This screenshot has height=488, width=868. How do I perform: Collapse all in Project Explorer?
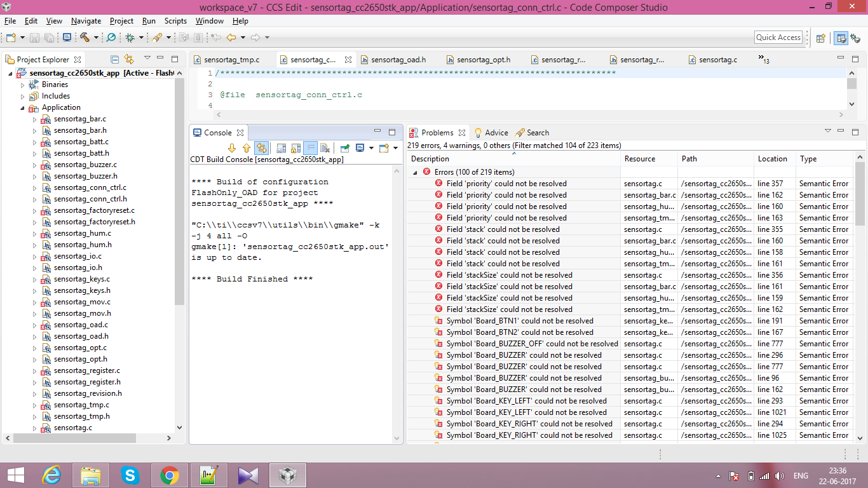pyautogui.click(x=115, y=60)
